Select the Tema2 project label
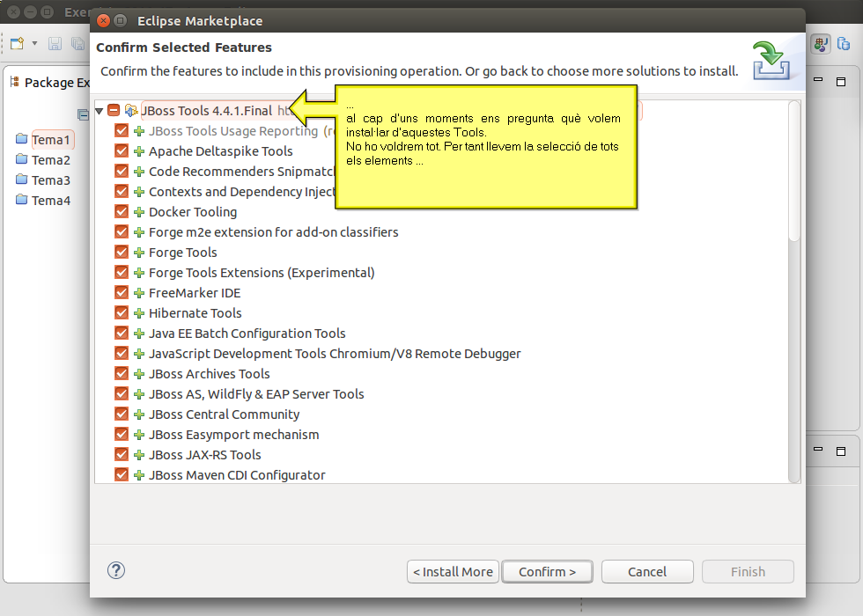 (x=51, y=160)
